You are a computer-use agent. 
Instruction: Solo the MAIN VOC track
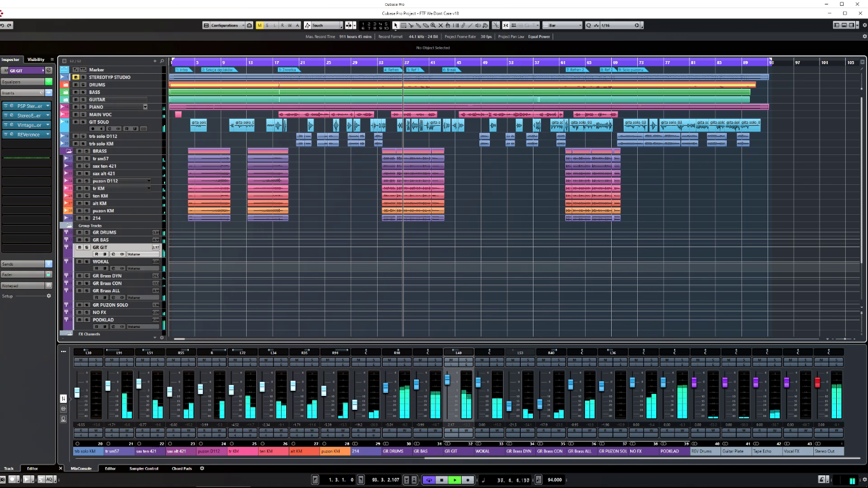click(x=83, y=115)
